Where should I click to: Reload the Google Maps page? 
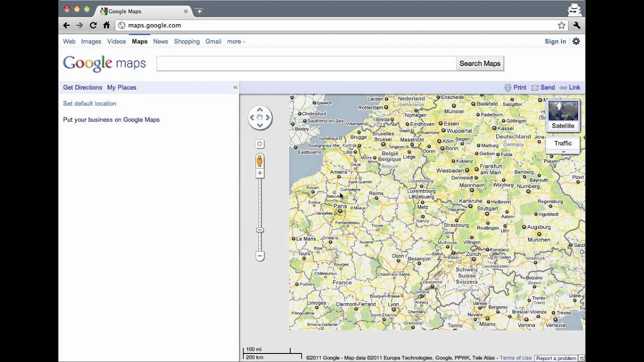[x=93, y=25]
